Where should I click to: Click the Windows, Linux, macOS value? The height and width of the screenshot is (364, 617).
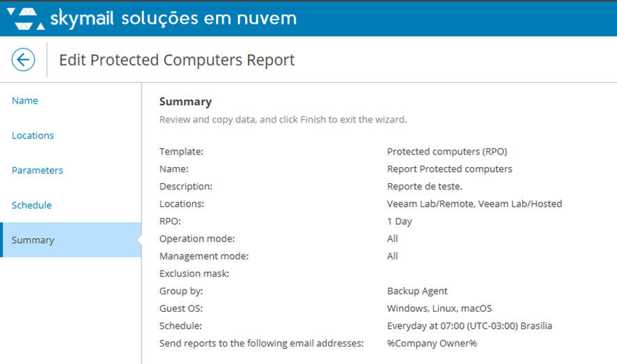click(439, 308)
